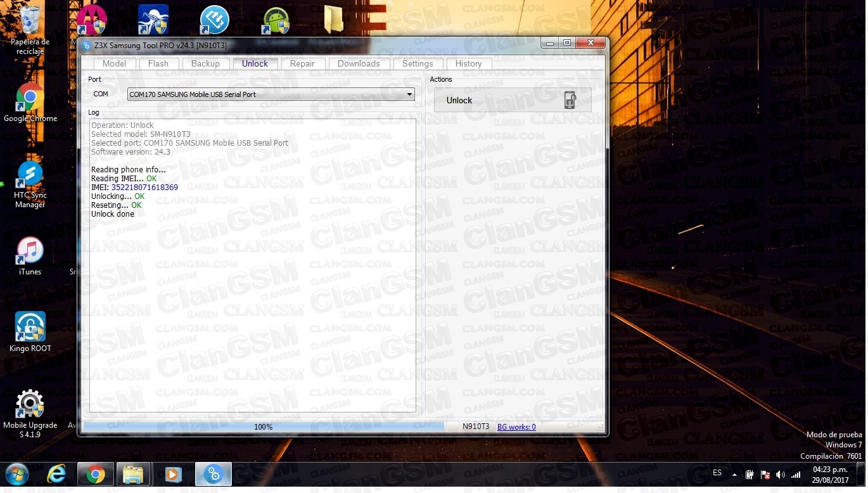The height and width of the screenshot is (493, 868).
Task: Select the Unlock tab
Action: 255,63
